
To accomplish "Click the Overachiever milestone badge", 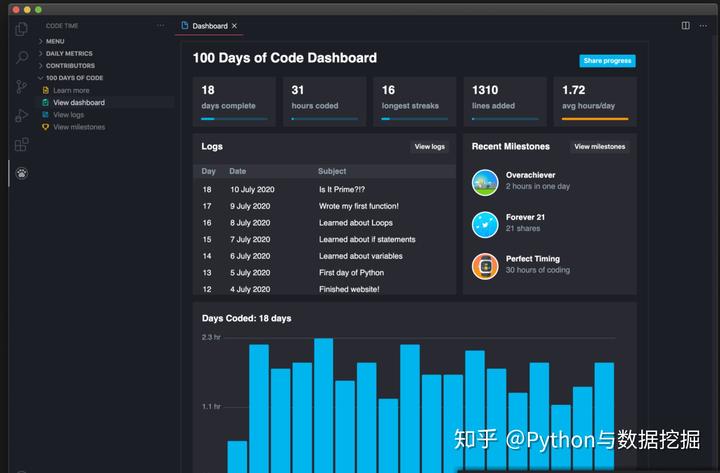I will tap(485, 182).
